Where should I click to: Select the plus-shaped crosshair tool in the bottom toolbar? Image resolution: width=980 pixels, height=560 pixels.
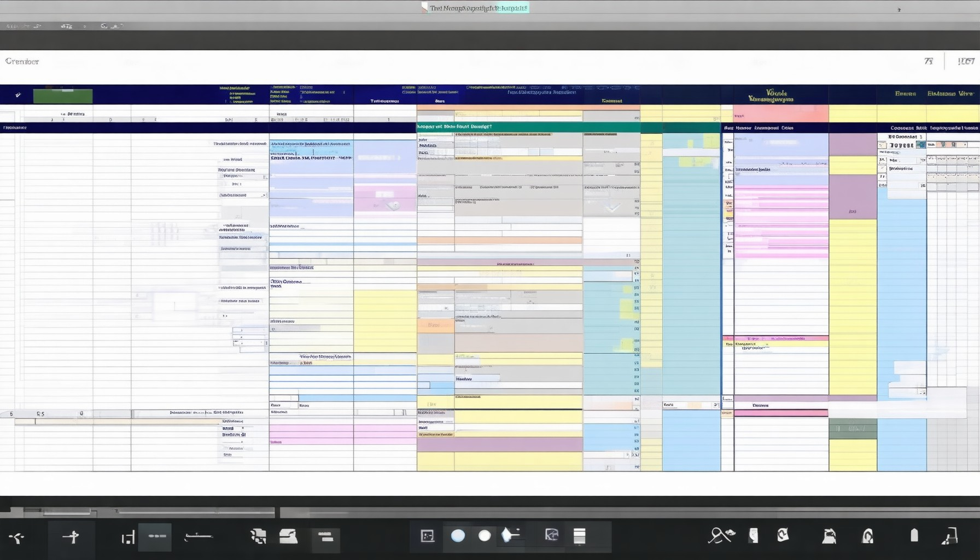71,538
